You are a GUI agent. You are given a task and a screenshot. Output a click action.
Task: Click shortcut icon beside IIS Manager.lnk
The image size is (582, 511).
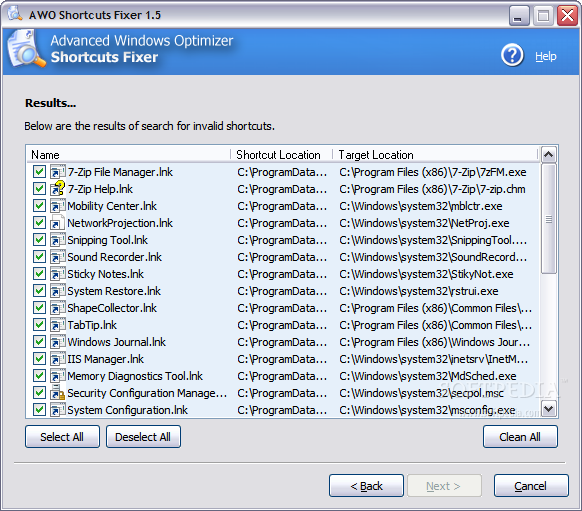58,359
